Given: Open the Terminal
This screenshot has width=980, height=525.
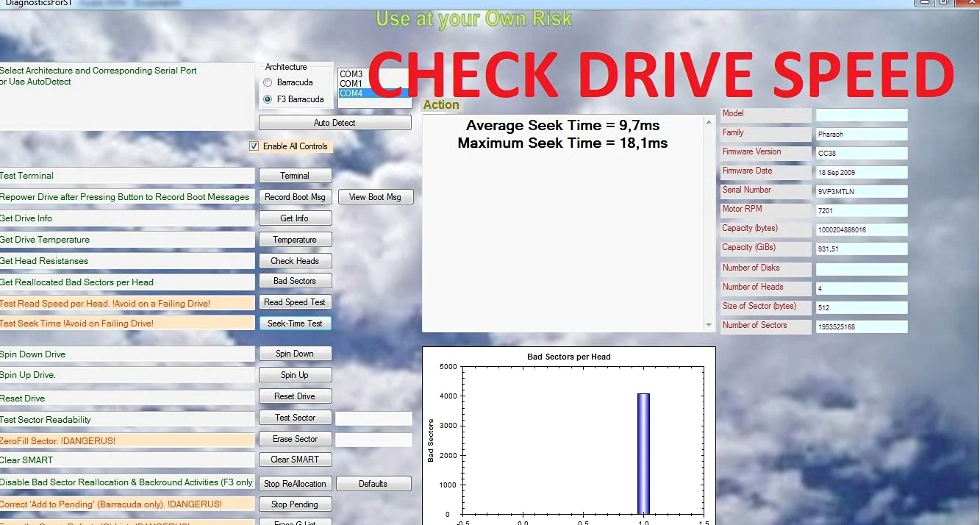Looking at the screenshot, I should pyautogui.click(x=295, y=176).
